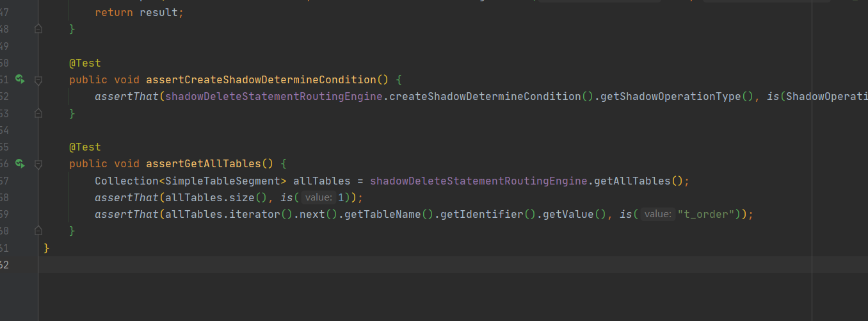
Task: Click the "t_order" string literal
Action: pyautogui.click(x=706, y=214)
